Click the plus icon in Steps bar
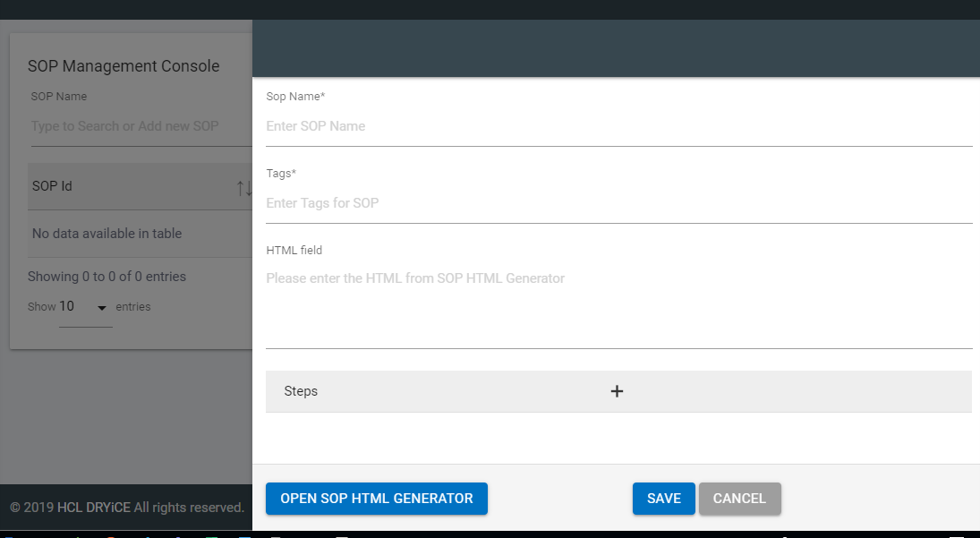This screenshot has width=980, height=538. (617, 391)
